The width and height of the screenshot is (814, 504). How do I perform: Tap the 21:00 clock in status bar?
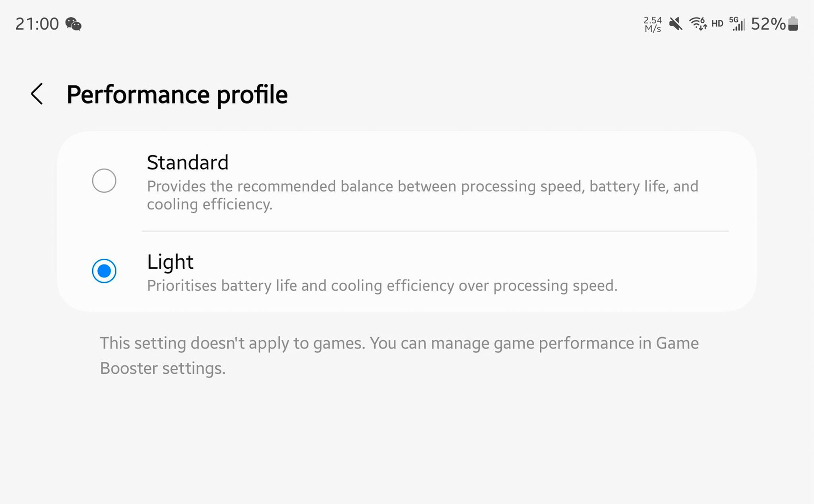(x=37, y=24)
